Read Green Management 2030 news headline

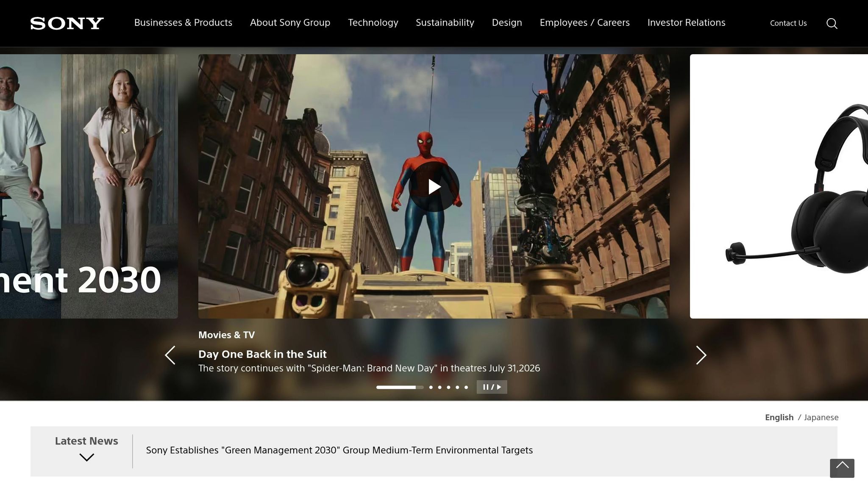339,450
